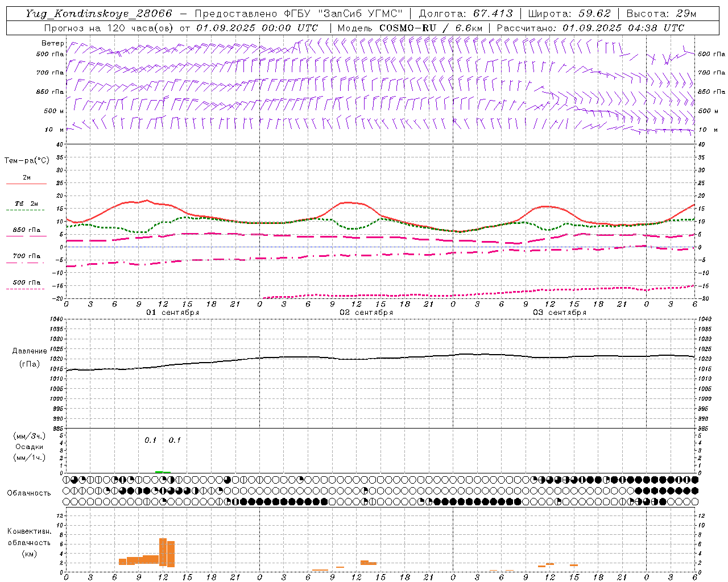This screenshot has height=582, width=728.
Task: Click the (мм/1ч.) precipitation unit label
Action: tap(30, 458)
